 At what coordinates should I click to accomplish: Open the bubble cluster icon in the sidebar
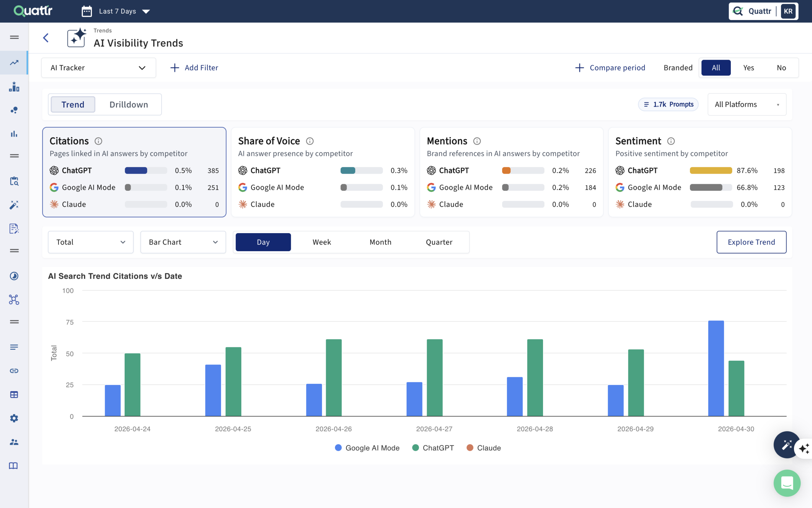[x=14, y=110]
